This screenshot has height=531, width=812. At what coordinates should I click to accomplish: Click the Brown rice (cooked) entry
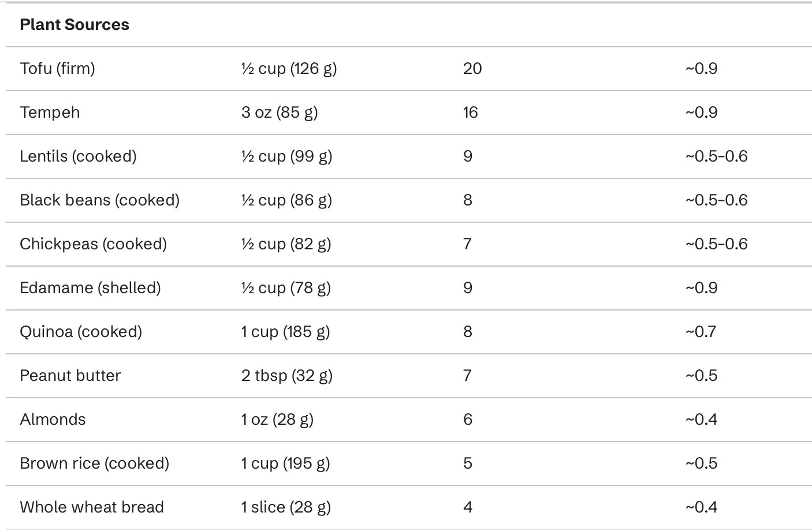click(94, 463)
